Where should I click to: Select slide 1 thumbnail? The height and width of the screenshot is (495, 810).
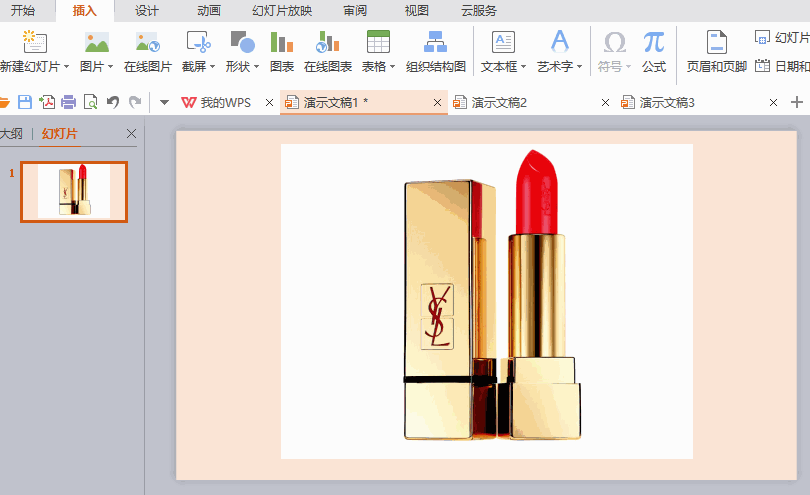74,192
